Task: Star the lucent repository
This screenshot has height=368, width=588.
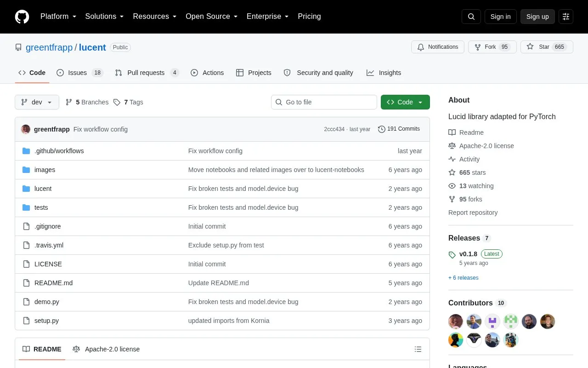Action: click(547, 47)
